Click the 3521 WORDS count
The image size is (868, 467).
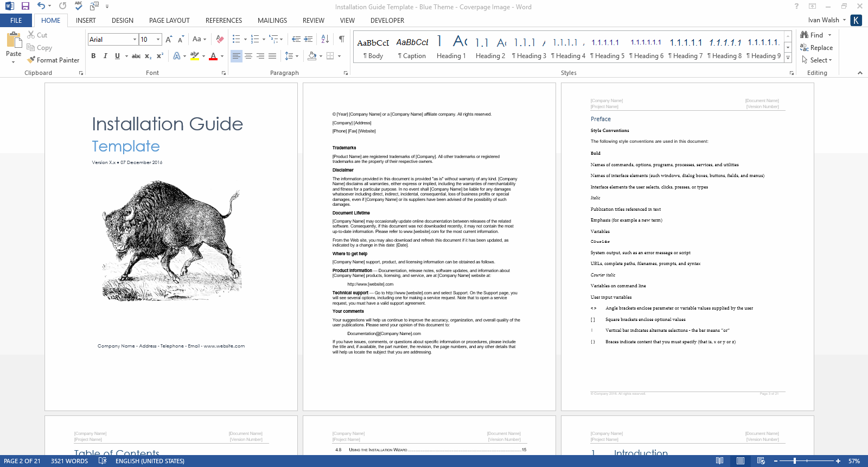tap(69, 461)
